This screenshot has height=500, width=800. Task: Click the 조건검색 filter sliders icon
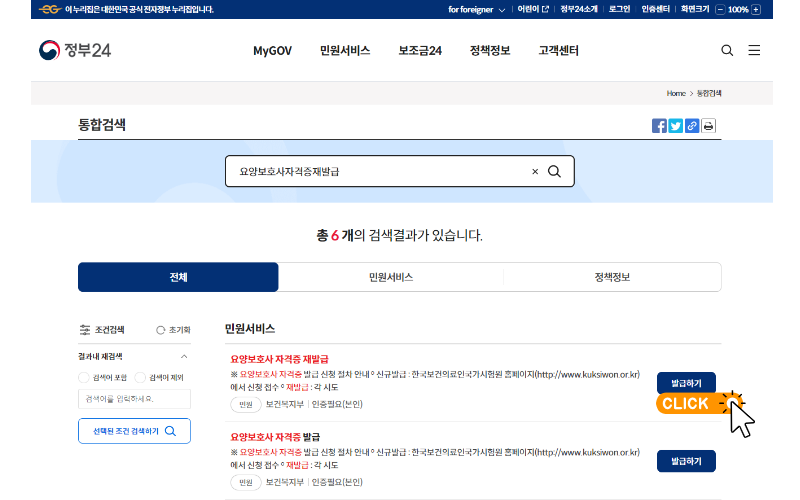tap(85, 330)
